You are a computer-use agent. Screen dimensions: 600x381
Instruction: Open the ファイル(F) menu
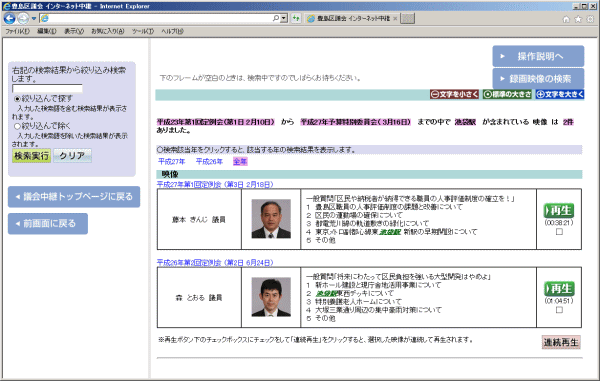(x=17, y=31)
